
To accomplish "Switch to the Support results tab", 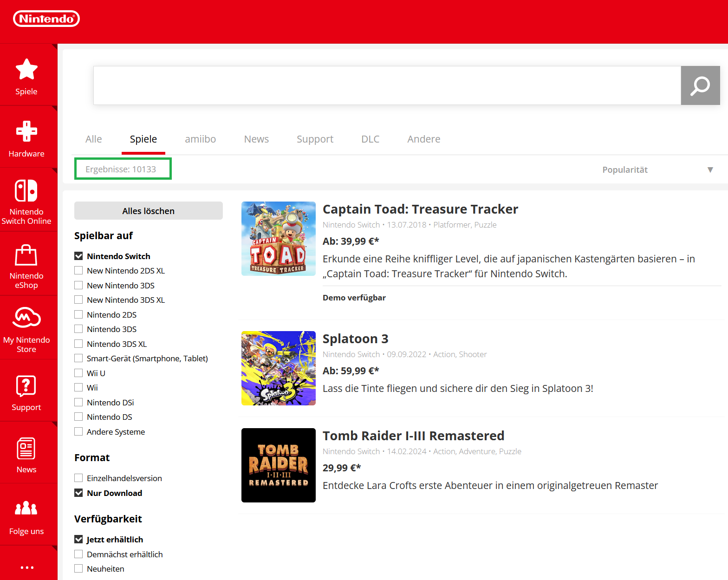I will (315, 139).
